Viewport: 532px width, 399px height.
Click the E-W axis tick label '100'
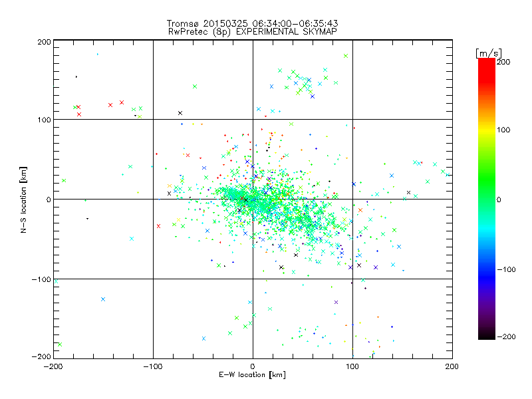[x=352, y=366]
